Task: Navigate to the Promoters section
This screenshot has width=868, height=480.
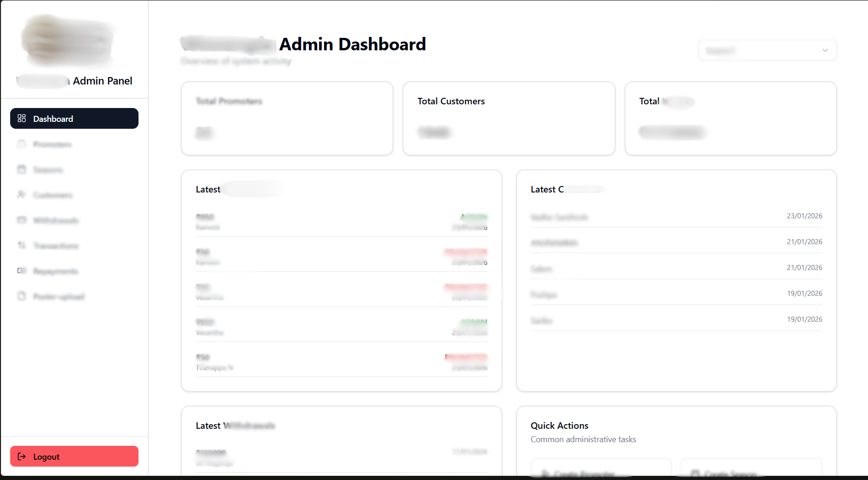Action: point(52,144)
